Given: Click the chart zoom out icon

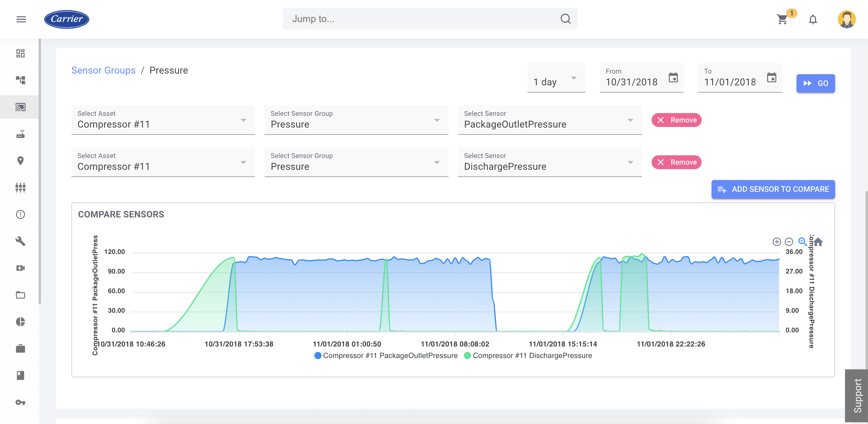Looking at the screenshot, I should 789,242.
